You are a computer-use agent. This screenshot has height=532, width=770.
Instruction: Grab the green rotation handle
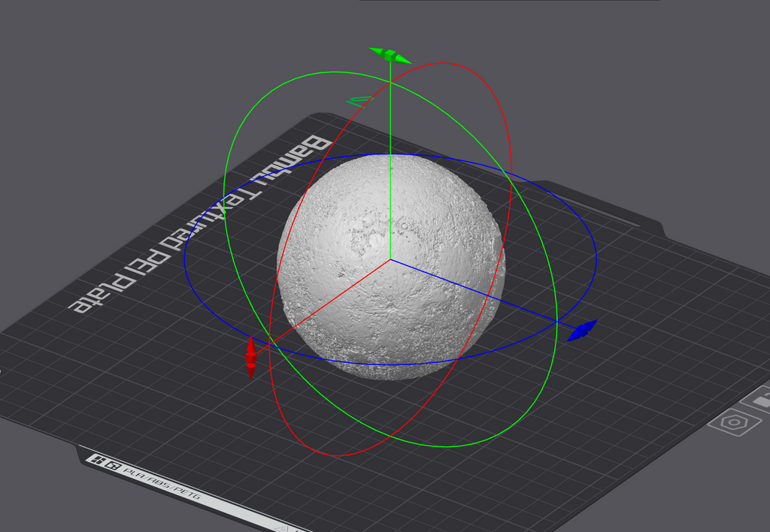click(390, 56)
